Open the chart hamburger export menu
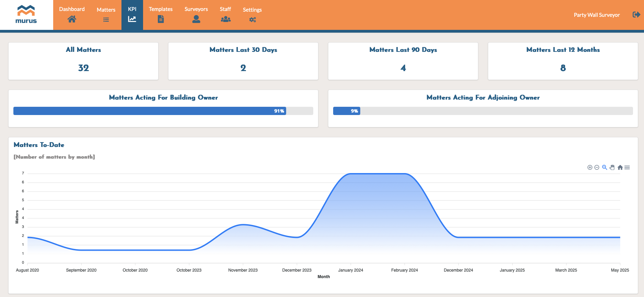The width and height of the screenshot is (644, 297). (627, 168)
